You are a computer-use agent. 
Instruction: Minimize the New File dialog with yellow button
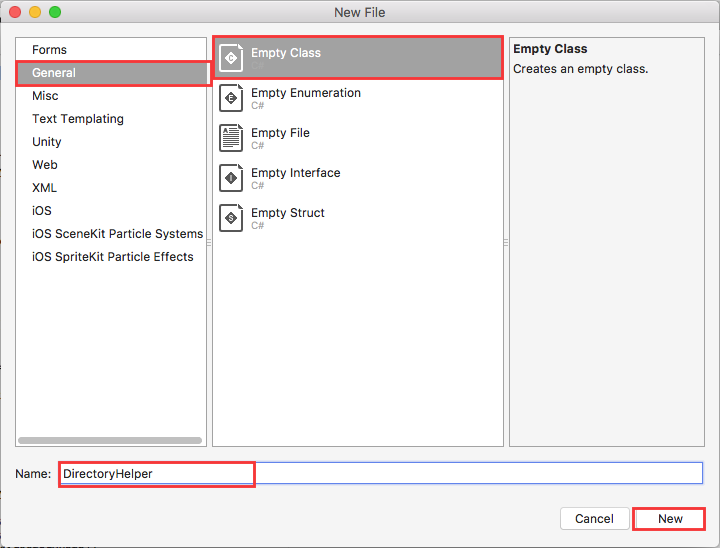click(x=35, y=12)
